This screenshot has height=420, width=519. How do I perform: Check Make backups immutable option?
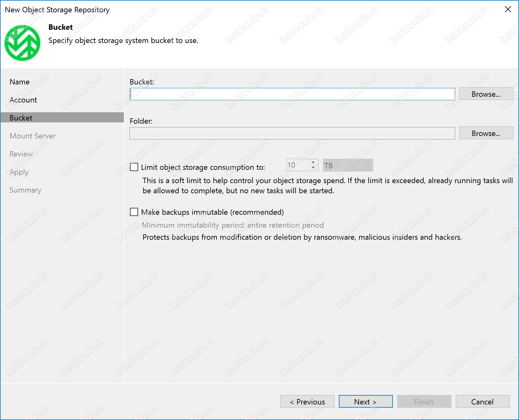click(x=134, y=212)
